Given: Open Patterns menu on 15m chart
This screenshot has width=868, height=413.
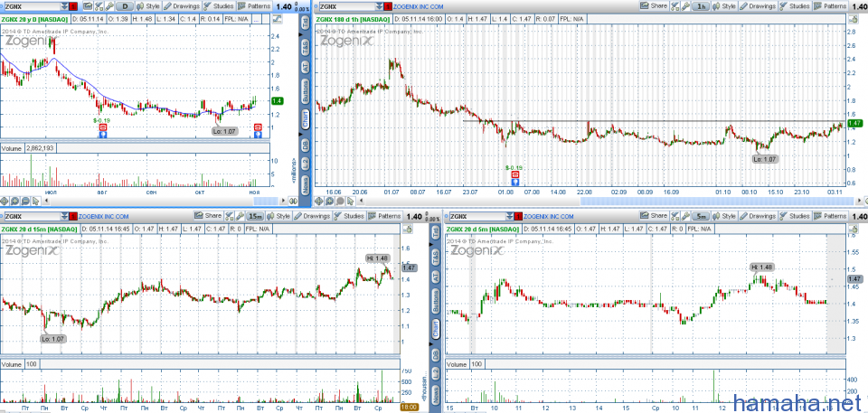Looking at the screenshot, I should pos(385,217).
